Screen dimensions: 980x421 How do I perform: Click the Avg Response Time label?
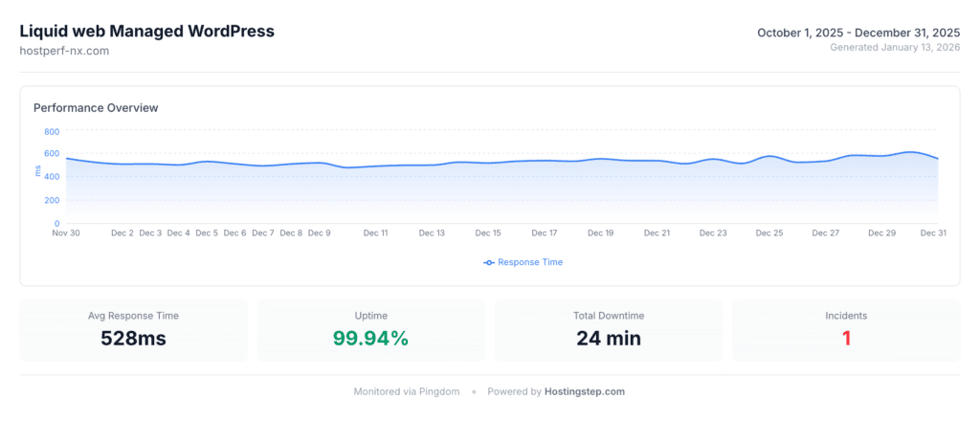(134, 316)
